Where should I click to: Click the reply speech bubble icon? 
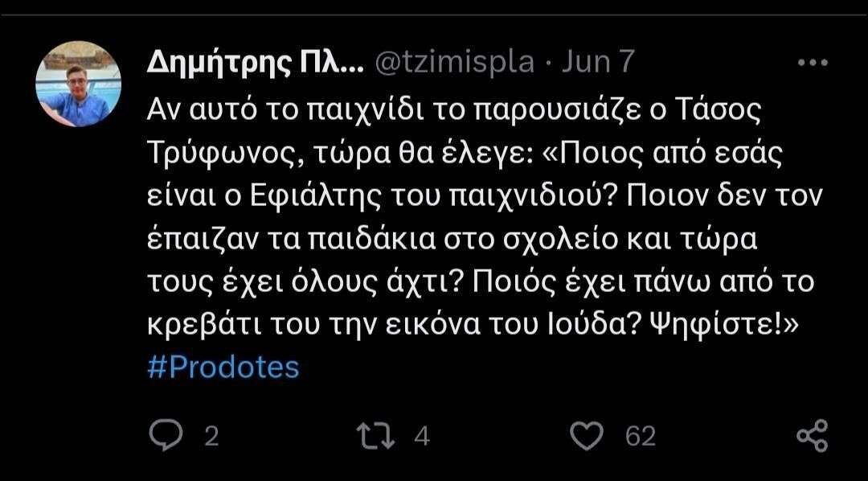click(x=168, y=436)
